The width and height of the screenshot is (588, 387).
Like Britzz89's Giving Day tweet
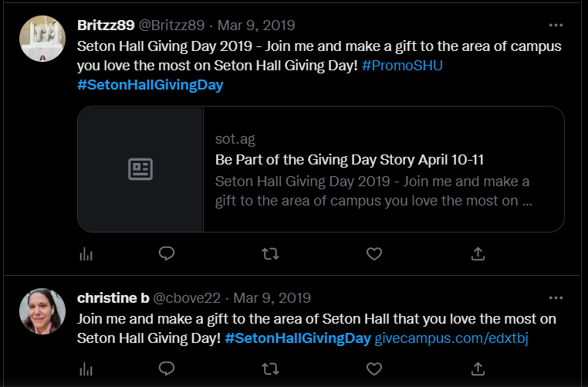pos(373,253)
